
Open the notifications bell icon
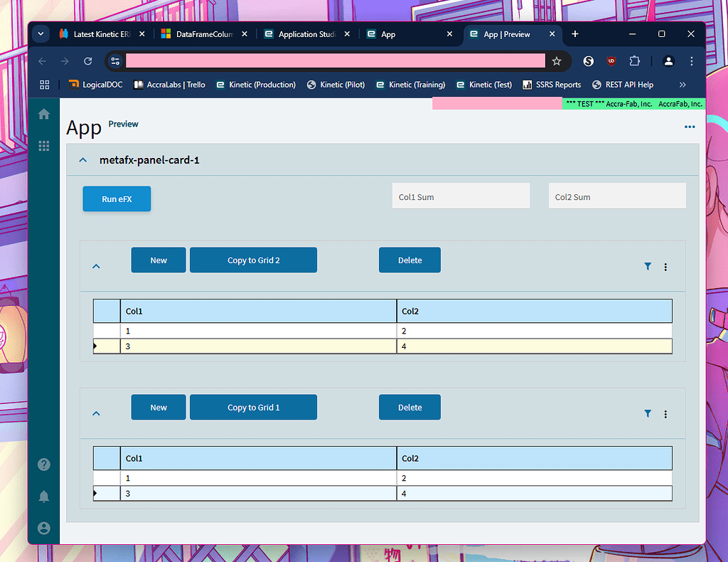[x=43, y=496]
